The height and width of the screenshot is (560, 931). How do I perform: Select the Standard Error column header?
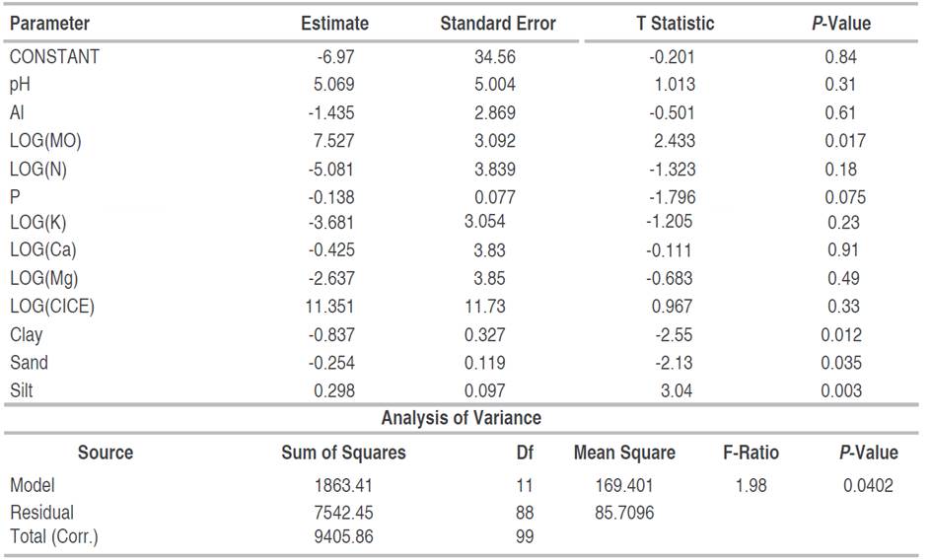(x=497, y=23)
